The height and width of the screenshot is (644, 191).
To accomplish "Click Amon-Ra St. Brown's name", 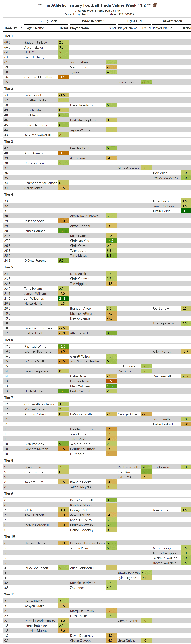I will tap(84, 216).
